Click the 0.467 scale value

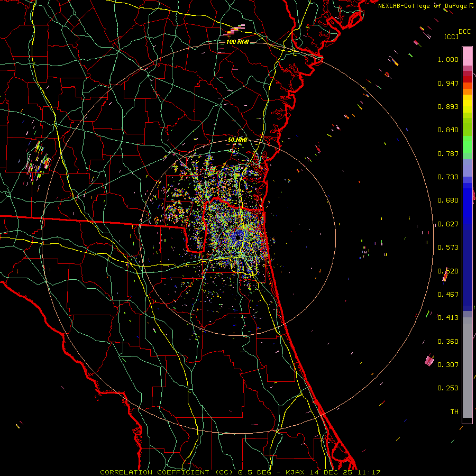click(448, 295)
